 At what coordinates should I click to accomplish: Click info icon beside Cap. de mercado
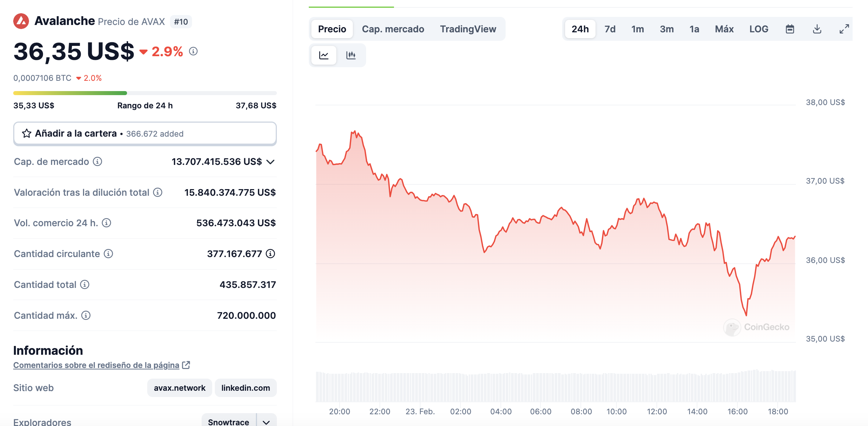point(97,162)
